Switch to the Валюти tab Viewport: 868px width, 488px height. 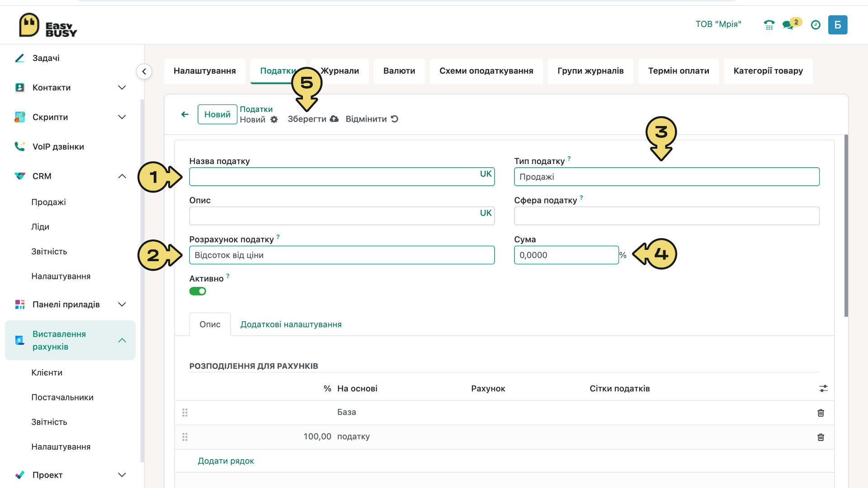[399, 71]
